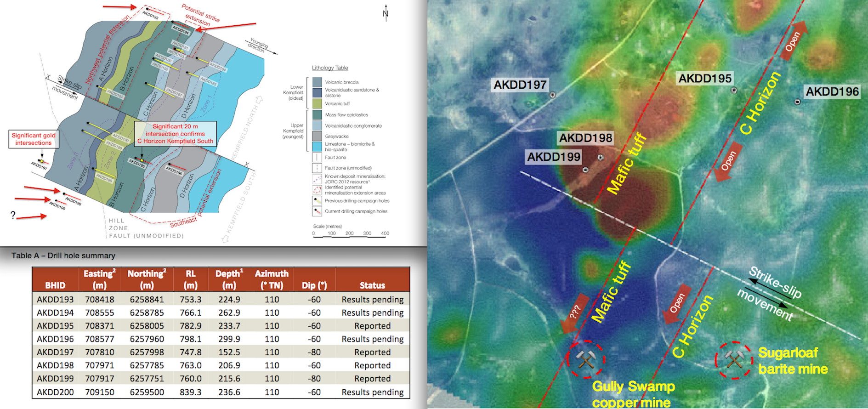The width and height of the screenshot is (868, 409).
Task: Click the Depth column header
Action: coord(229,279)
